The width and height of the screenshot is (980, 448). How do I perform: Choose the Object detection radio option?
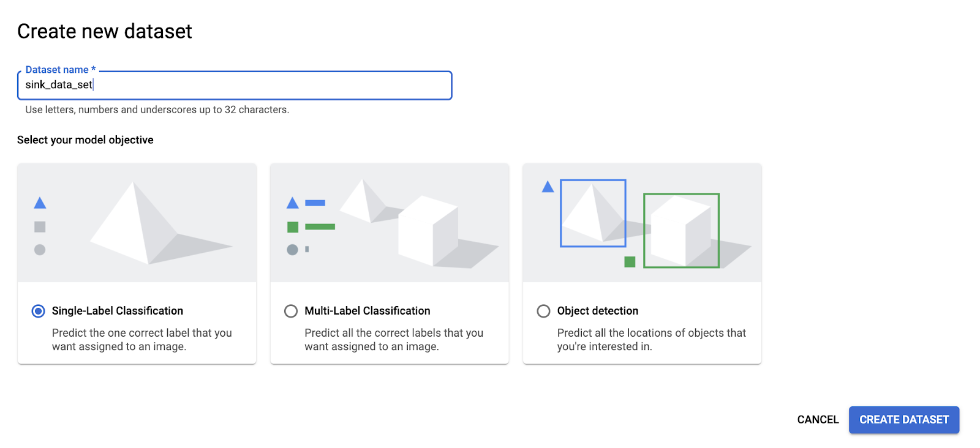tap(543, 311)
